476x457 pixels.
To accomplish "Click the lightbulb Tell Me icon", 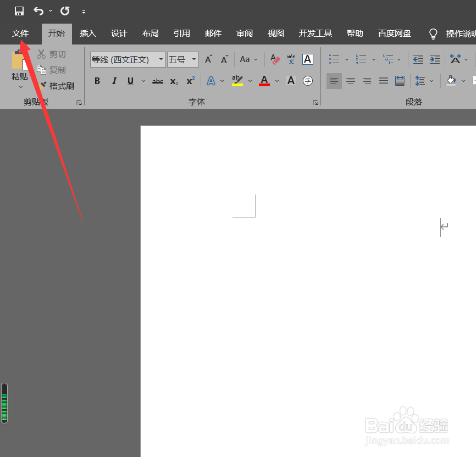I will [x=433, y=34].
